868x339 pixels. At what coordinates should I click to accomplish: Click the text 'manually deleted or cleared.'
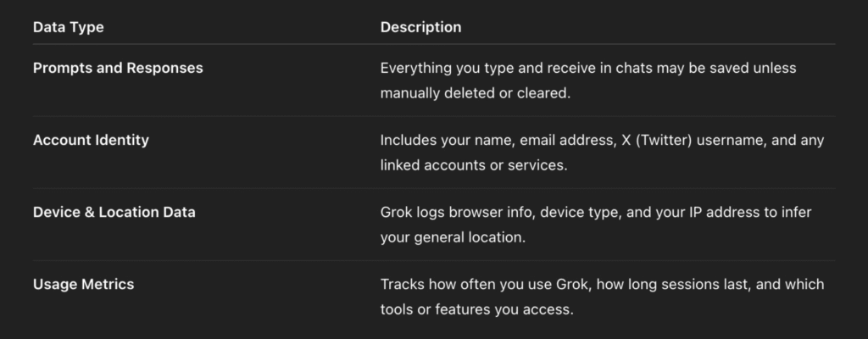(475, 93)
